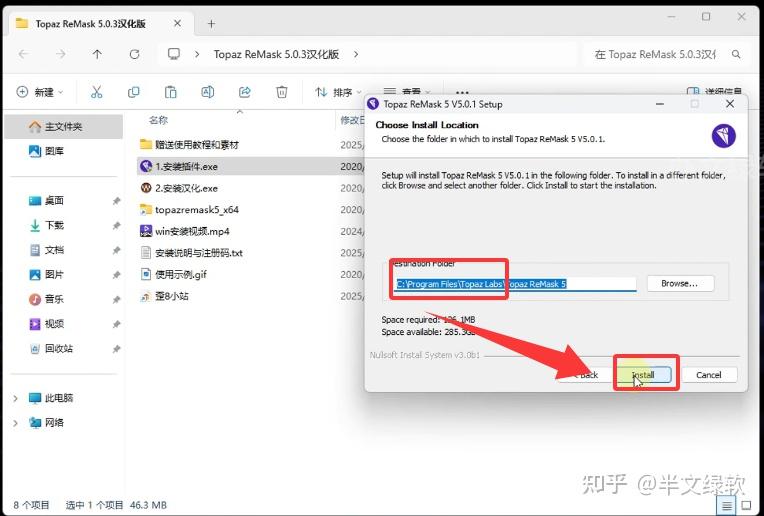Close the Topaz ReMask Setup dialog
Viewport: 764px width, 516px height.
(730, 104)
